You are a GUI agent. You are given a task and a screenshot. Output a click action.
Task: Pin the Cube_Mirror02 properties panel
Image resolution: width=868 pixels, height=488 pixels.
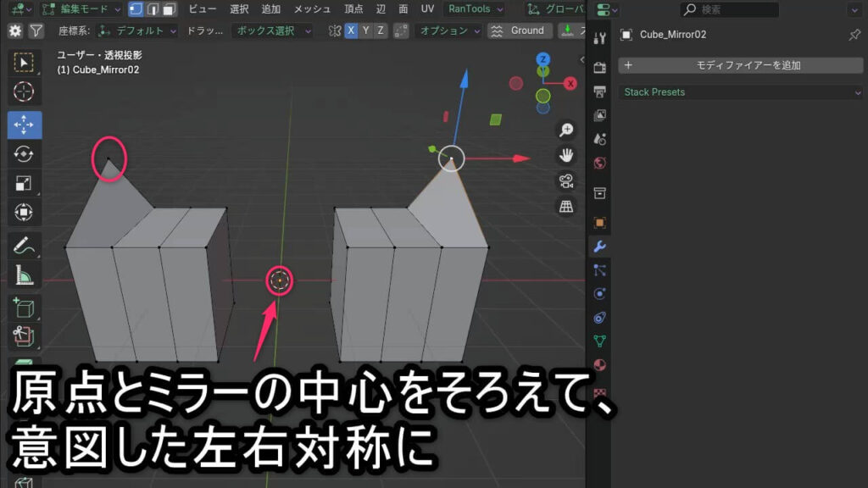[854, 35]
